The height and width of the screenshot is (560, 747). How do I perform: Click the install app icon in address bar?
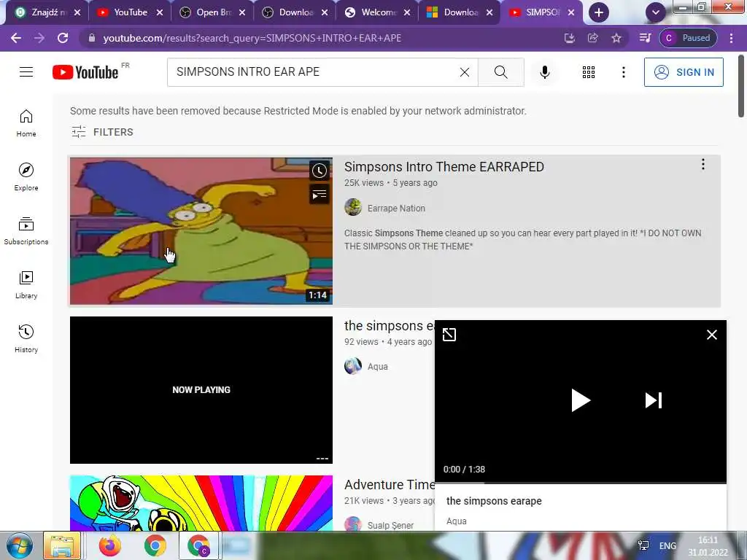569,38
